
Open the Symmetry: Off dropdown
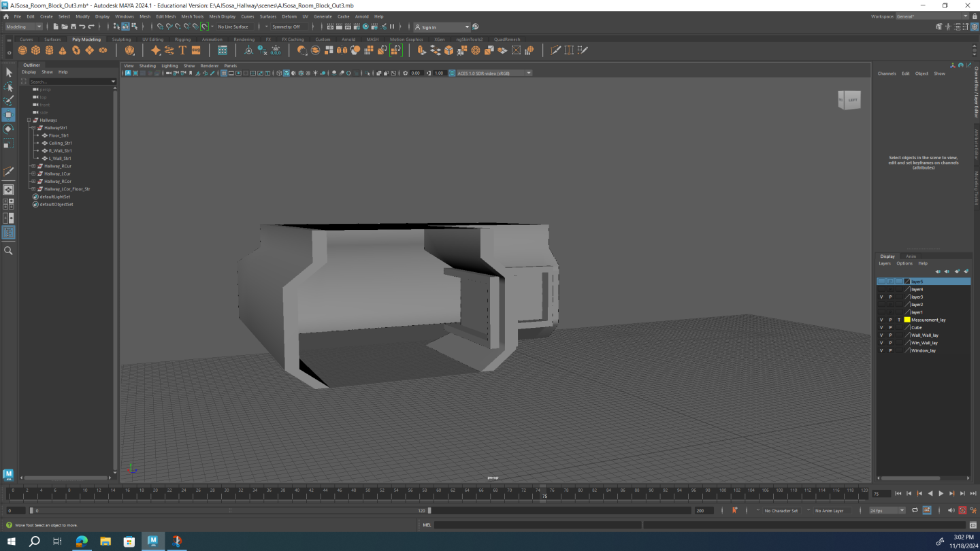click(x=289, y=27)
